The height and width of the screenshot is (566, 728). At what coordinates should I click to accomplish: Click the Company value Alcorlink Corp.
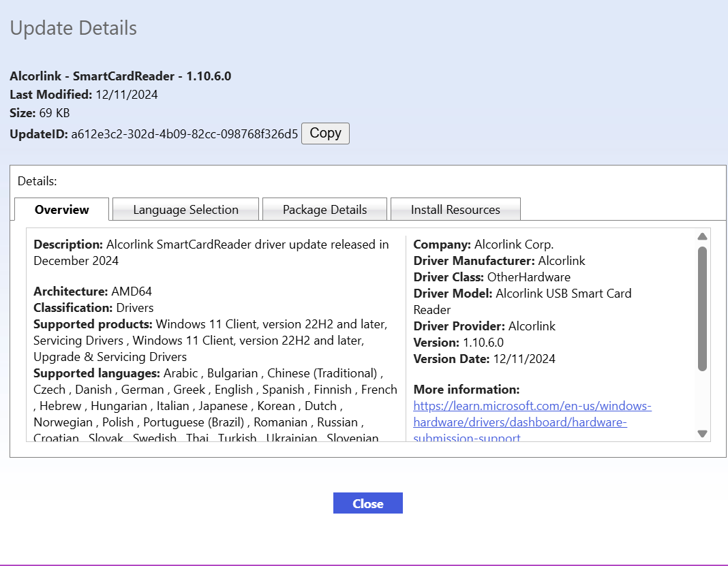coord(514,245)
